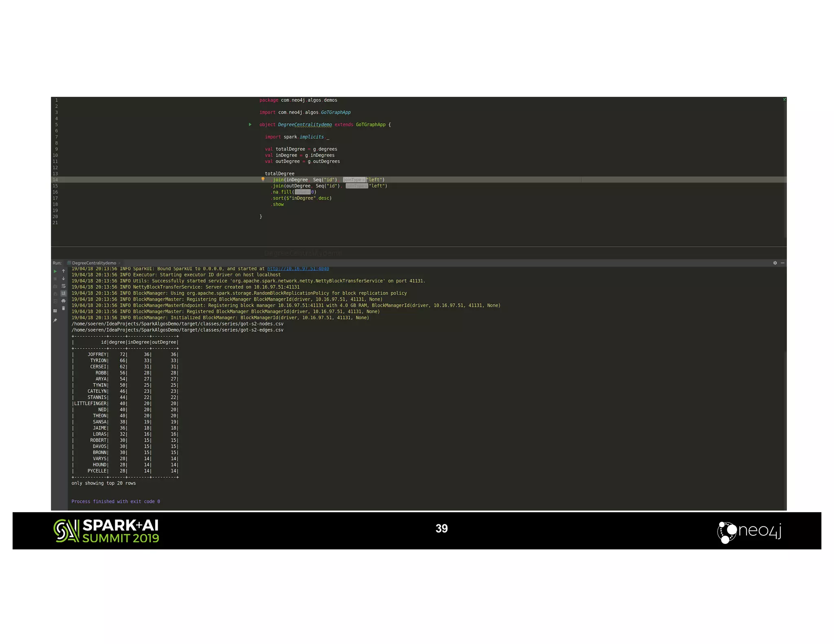Select the DegreeCentralitydemo run tab

94,263
